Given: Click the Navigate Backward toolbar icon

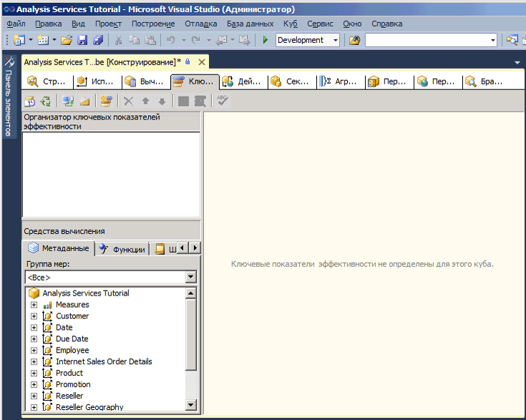Looking at the screenshot, I should pos(221,40).
